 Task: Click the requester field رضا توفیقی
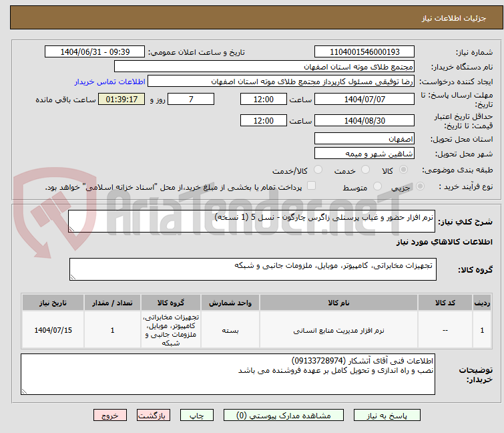point(281,82)
